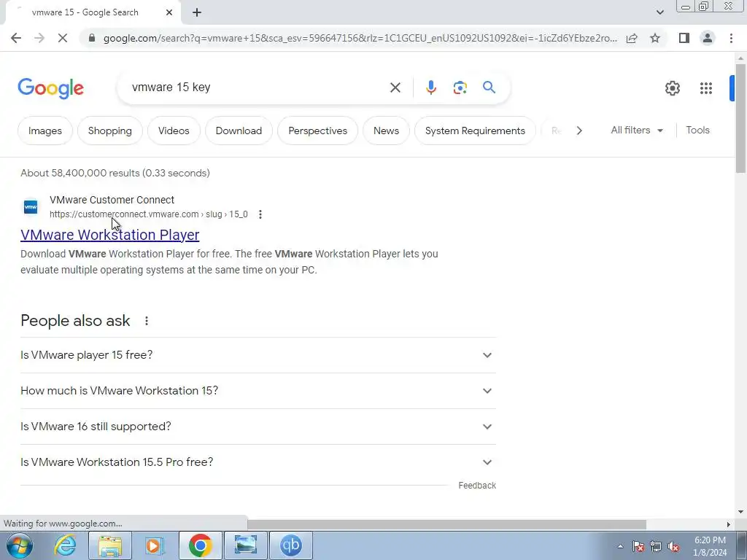The height and width of the screenshot is (560, 747).
Task: Click the VMware Customer Connect site name
Action: 112,200
